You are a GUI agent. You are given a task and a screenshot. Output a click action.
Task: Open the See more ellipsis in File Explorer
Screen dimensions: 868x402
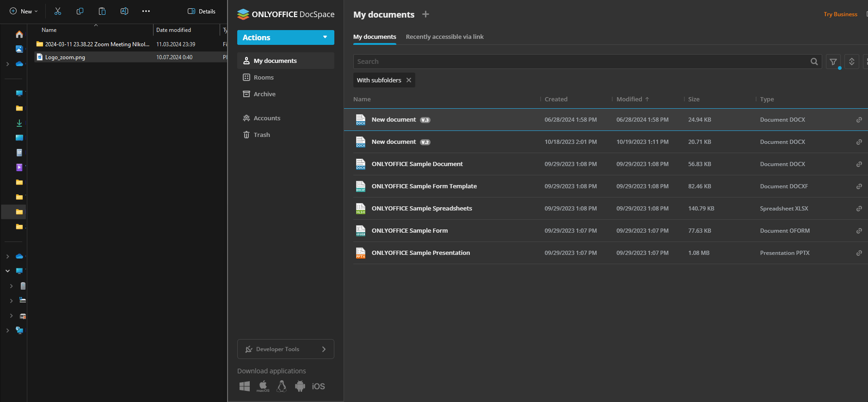[x=146, y=11]
